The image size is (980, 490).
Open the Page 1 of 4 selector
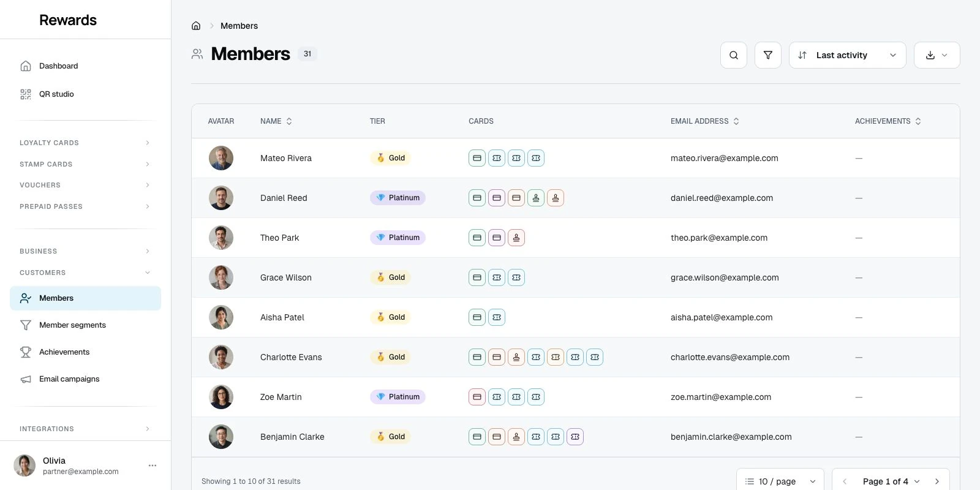[x=891, y=481]
